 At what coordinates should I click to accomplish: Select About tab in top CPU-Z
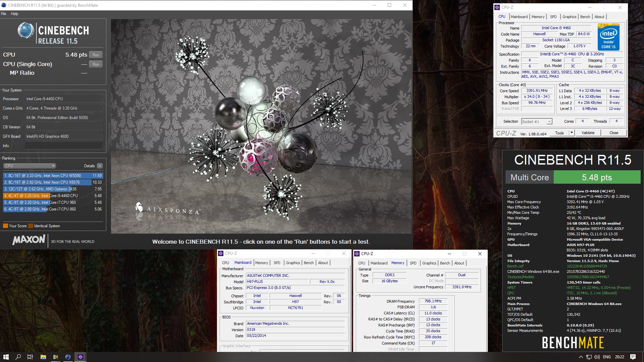click(599, 17)
